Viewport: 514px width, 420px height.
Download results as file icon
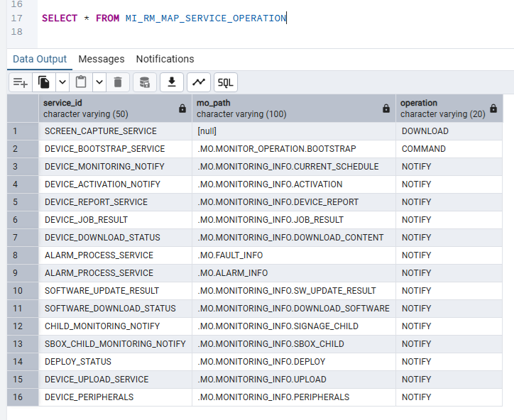pos(172,82)
